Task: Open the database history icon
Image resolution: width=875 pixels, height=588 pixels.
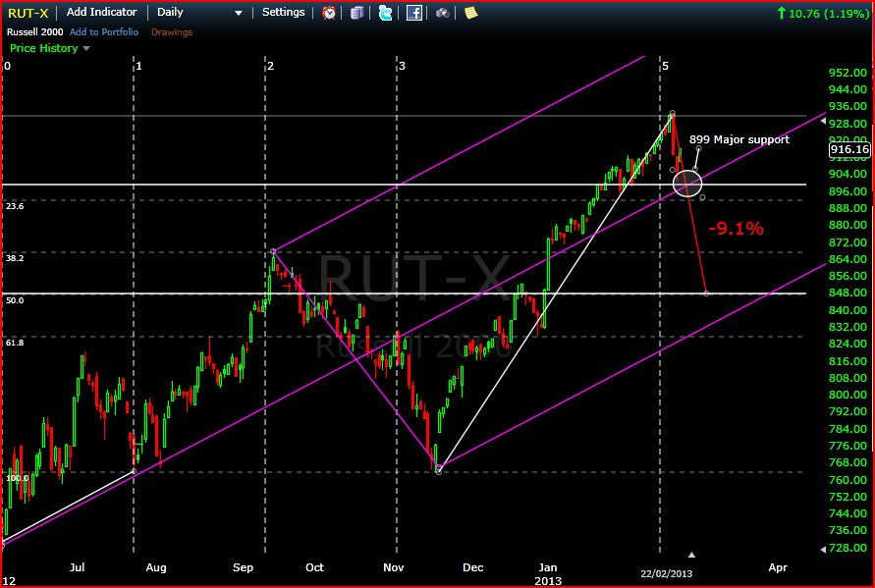Action: 356,14
